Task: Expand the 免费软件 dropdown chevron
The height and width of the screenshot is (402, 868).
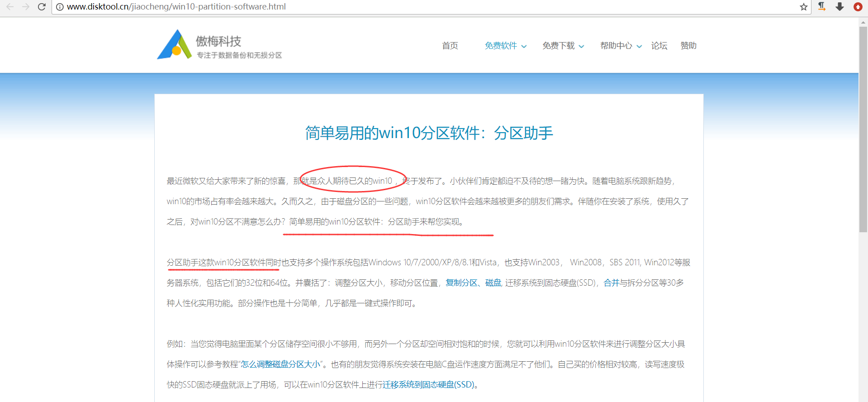Action: click(x=524, y=46)
